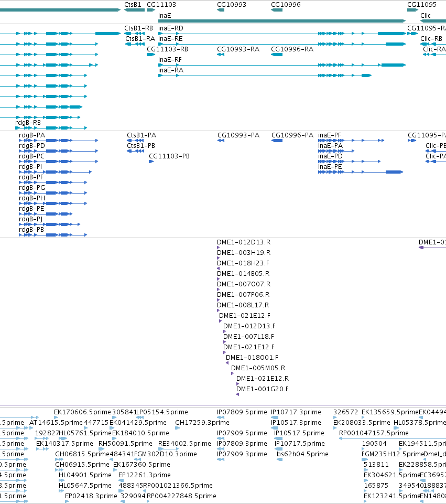Select the Clic gene label

(x=426, y=15)
